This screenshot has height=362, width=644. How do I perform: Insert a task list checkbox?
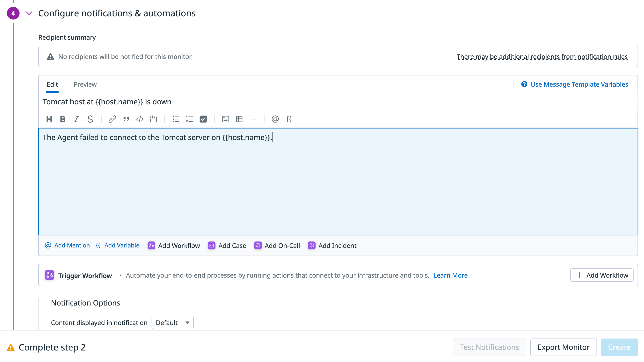tap(203, 119)
